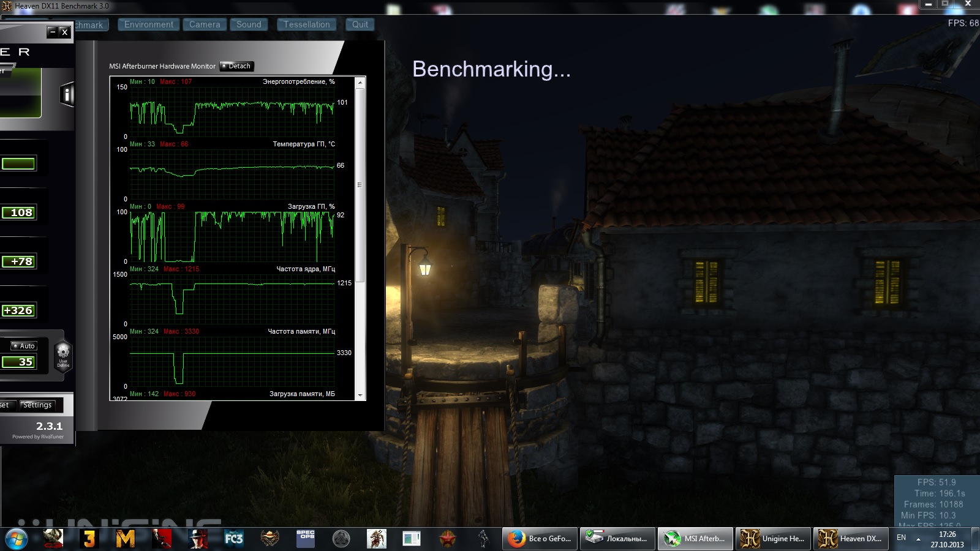Screen dimensions: 980x551
Task: Click the Температура ГП temperature graph
Action: [232, 174]
